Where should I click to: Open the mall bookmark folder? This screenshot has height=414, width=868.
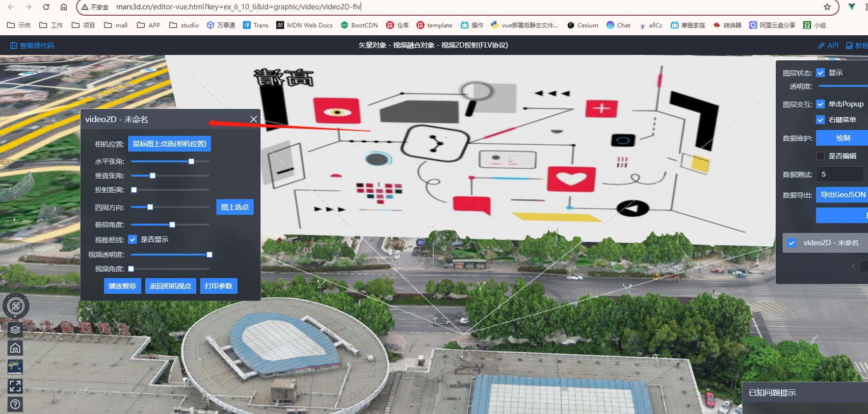click(116, 25)
